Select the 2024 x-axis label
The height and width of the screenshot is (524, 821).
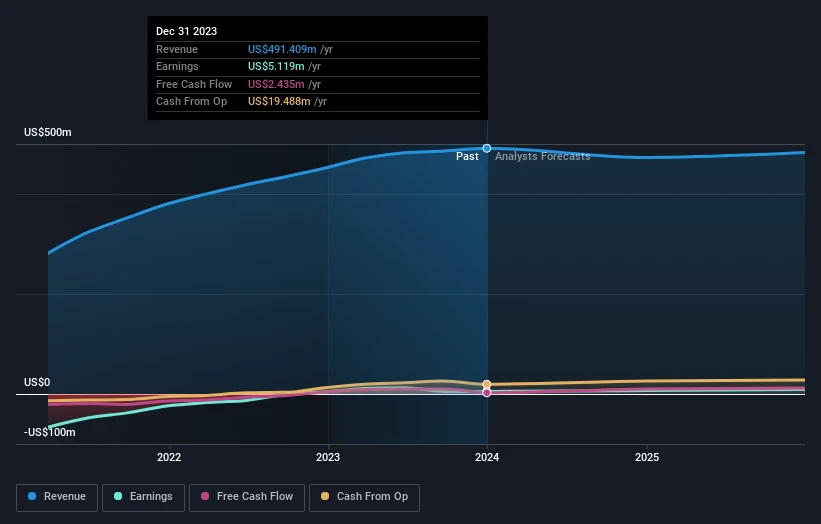(x=487, y=457)
